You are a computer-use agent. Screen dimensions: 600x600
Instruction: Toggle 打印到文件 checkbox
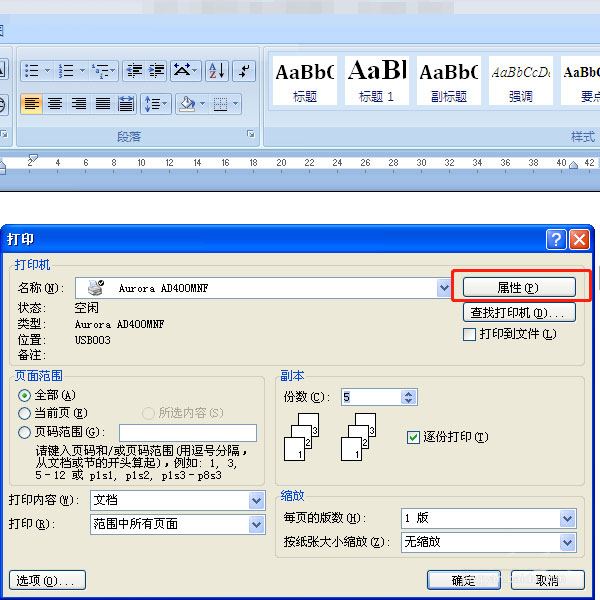coord(470,334)
